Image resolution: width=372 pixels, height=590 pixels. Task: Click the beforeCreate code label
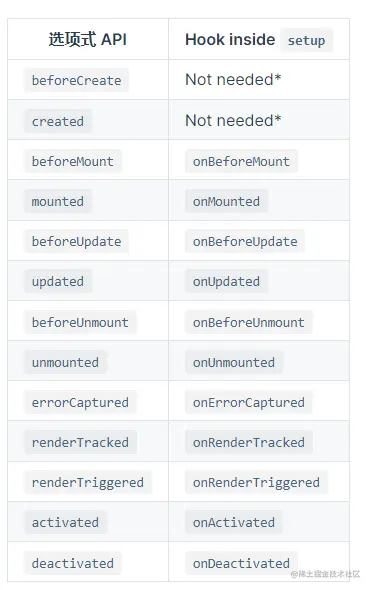click(76, 80)
